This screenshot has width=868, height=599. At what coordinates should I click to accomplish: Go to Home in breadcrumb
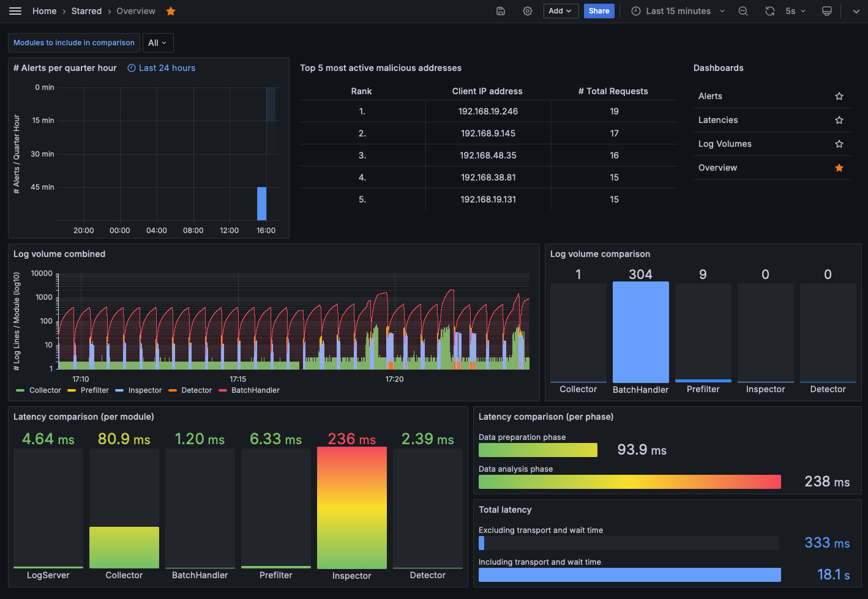point(44,11)
